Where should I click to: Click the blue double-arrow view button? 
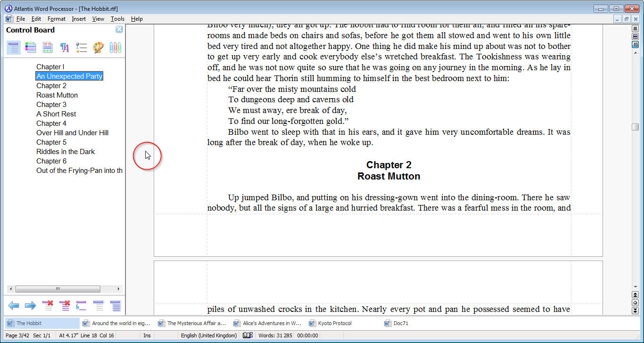(x=635, y=37)
